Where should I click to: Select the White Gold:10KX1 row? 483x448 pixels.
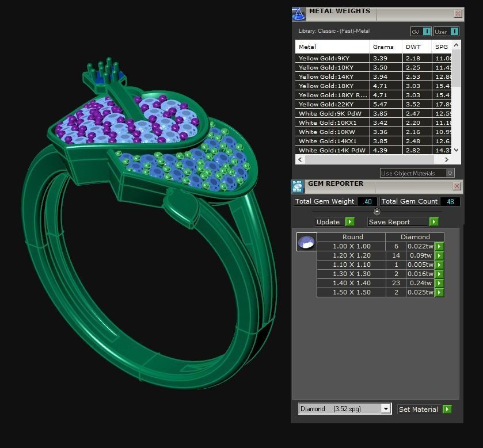(374, 122)
